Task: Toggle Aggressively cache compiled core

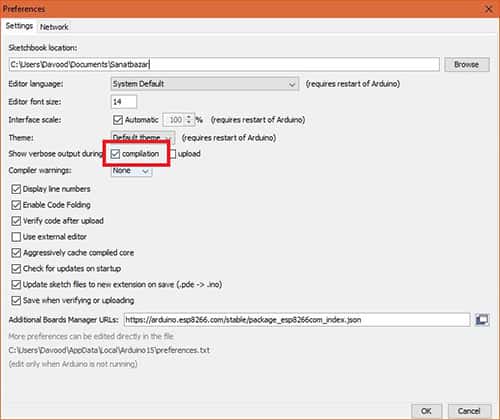Action: pos(16,253)
